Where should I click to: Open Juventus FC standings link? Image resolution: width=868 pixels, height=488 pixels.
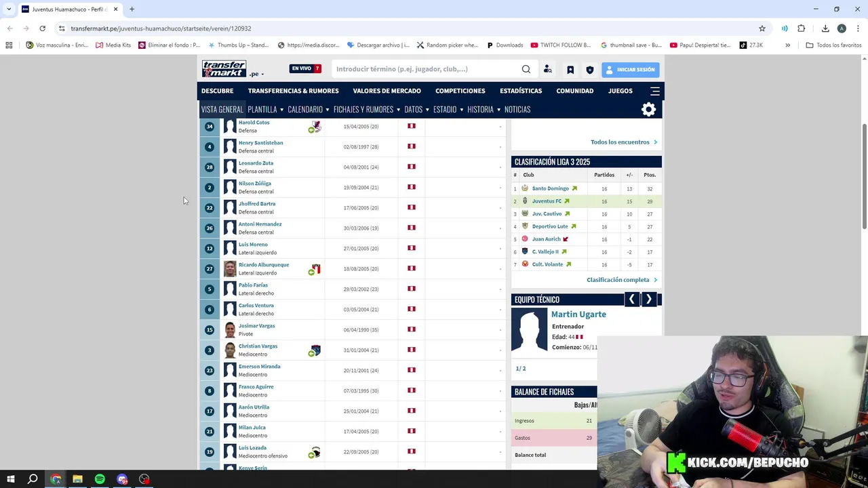pos(547,201)
